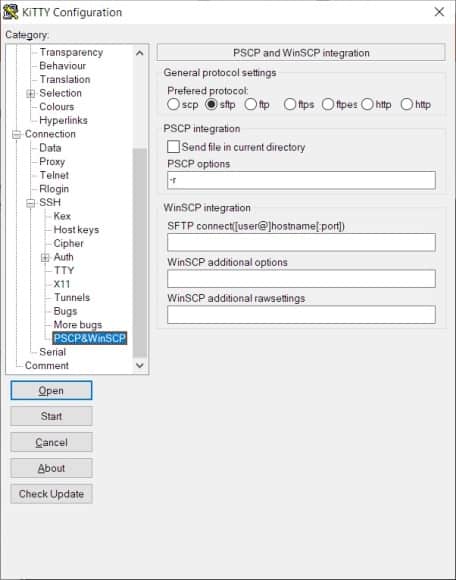Select the ftp protocol radio button

(x=250, y=104)
